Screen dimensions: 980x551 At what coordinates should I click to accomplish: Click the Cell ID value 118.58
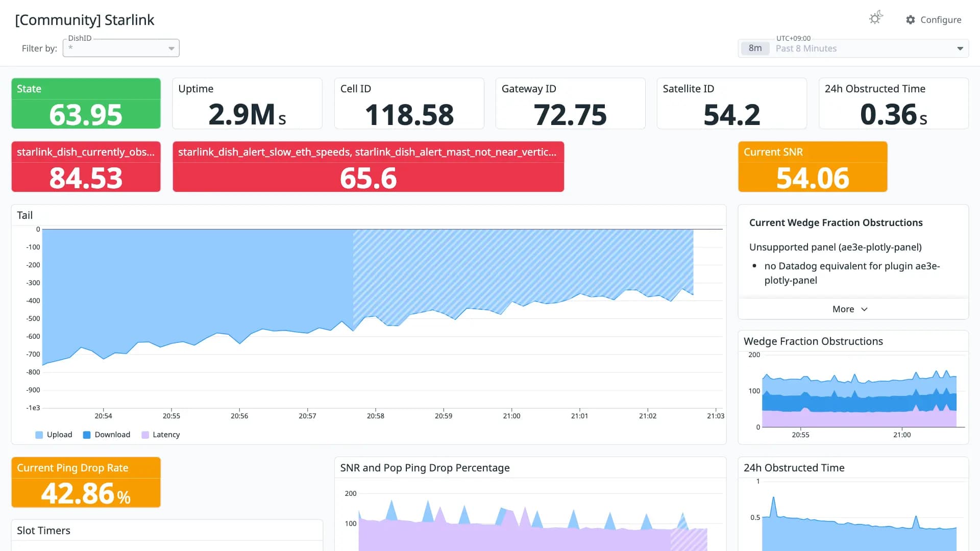coord(409,115)
